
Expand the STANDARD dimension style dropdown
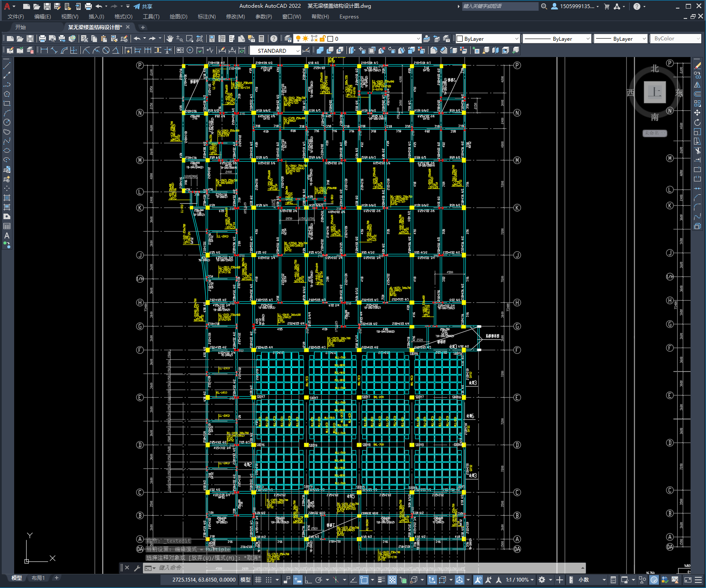[298, 51]
